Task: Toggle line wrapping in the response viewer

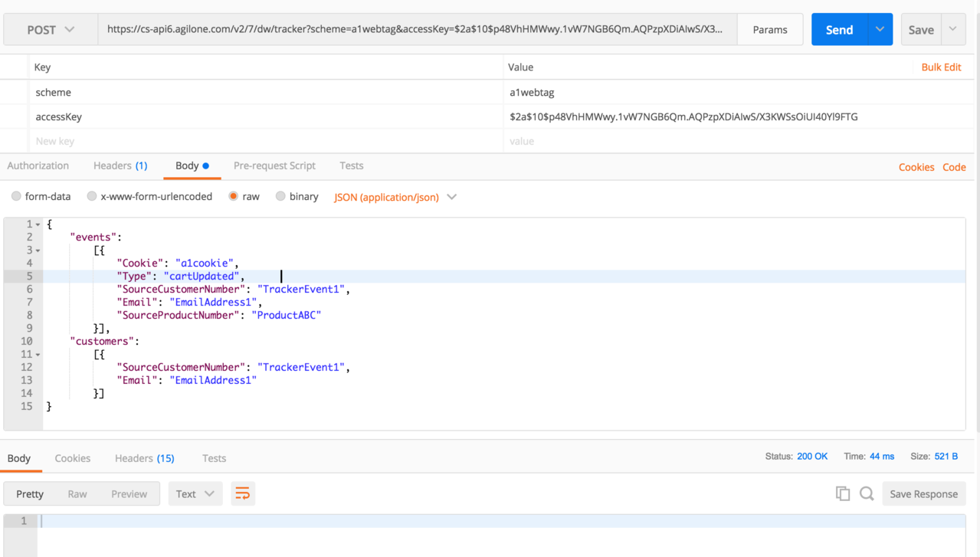Action: point(243,493)
